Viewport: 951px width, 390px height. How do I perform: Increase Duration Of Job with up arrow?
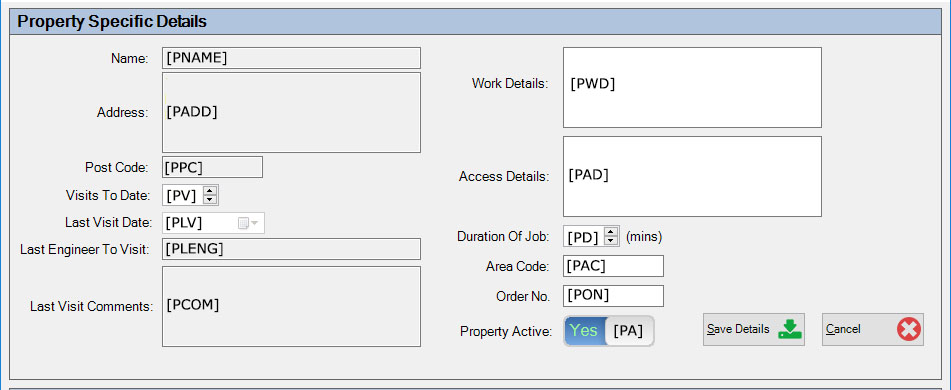[x=611, y=232]
